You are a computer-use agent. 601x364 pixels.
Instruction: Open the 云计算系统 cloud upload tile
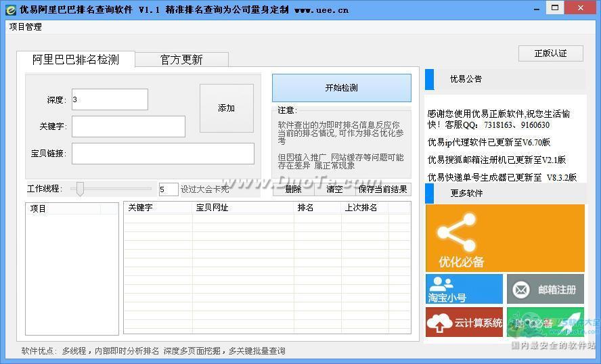pyautogui.click(x=464, y=323)
